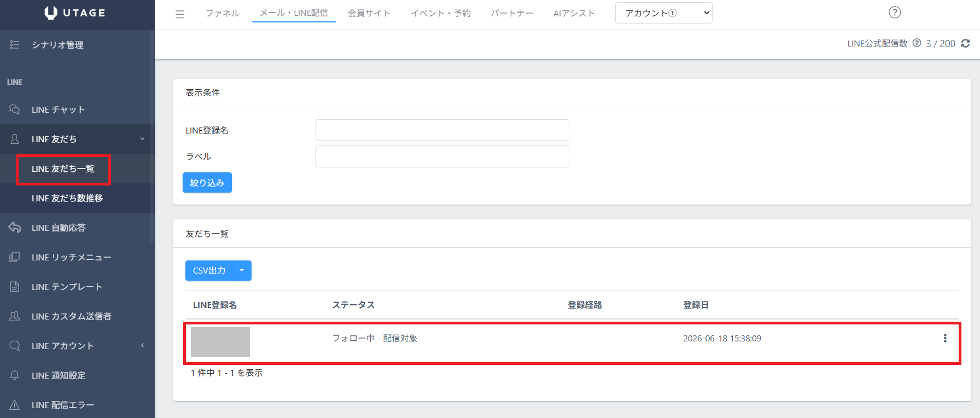Click the 3 / 200 delivery count

[941, 43]
